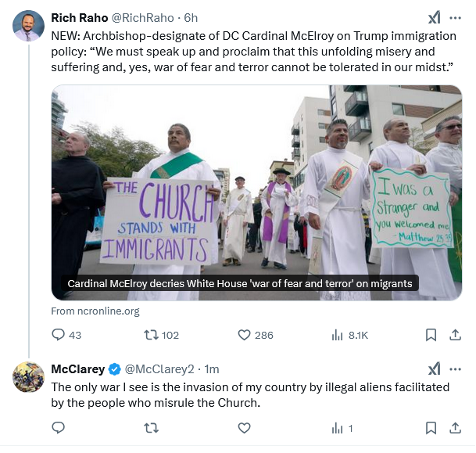Repost McClarey's reply

tap(152, 428)
